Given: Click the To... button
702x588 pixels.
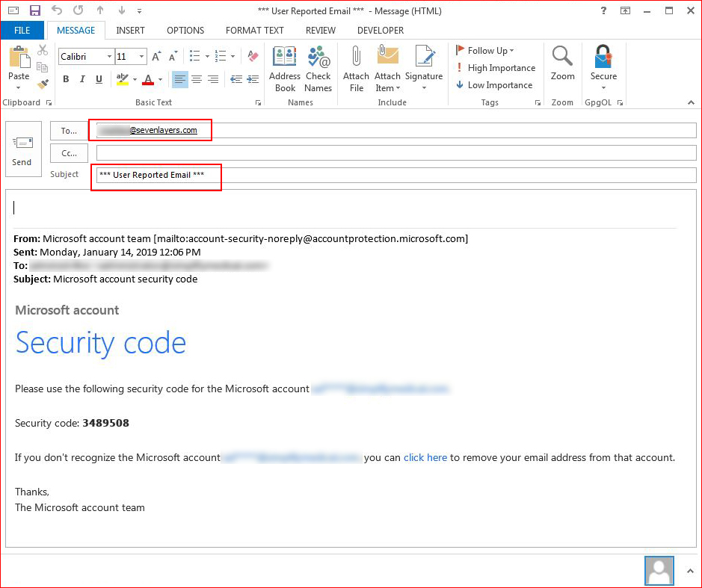Looking at the screenshot, I should point(69,131).
